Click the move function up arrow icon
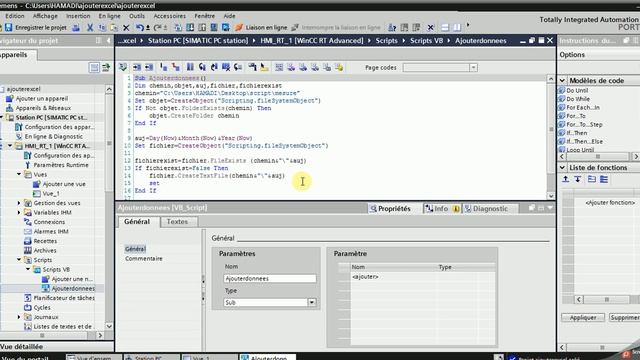This screenshot has height=360, width=640. pos(566,179)
